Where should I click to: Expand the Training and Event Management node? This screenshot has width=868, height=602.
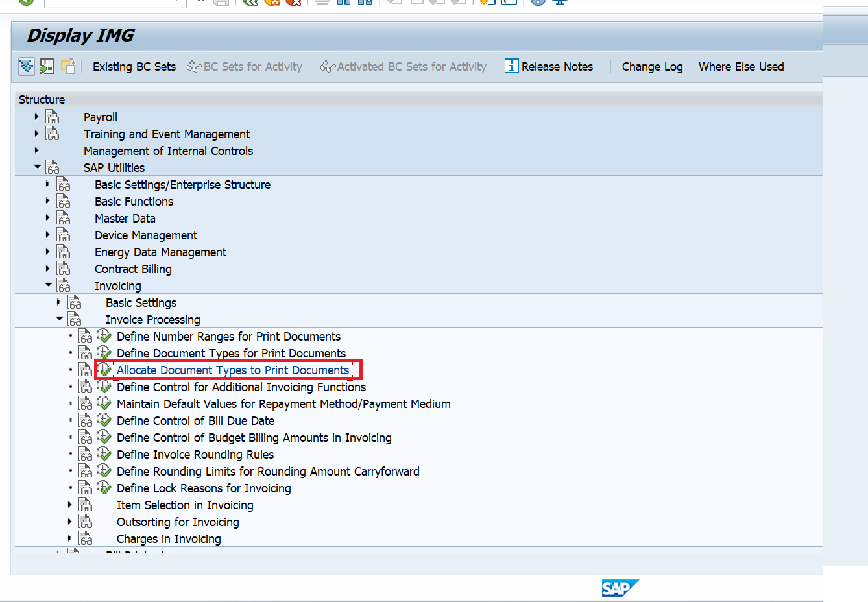[x=36, y=133]
